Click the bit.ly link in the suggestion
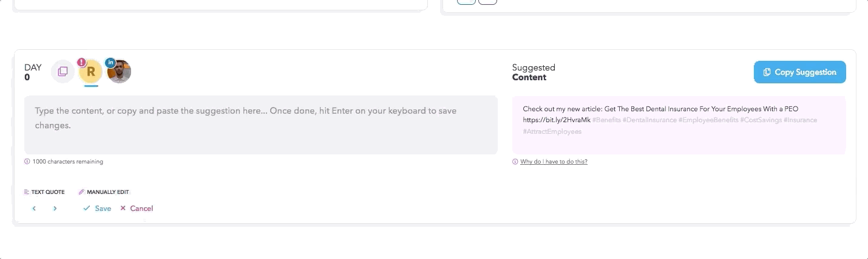Image resolution: width=868 pixels, height=259 pixels. click(x=557, y=120)
